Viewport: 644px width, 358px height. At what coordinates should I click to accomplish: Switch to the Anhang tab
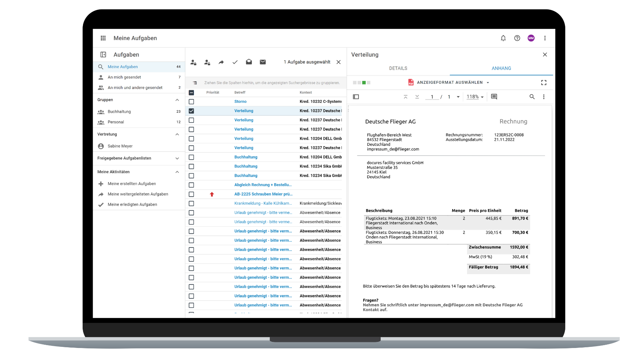(501, 68)
